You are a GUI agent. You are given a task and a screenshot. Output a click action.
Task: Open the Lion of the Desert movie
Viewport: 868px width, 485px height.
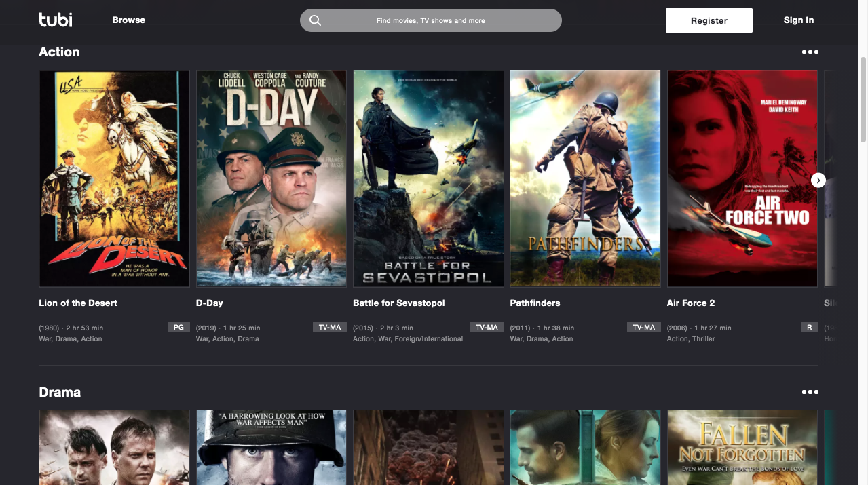pyautogui.click(x=114, y=178)
